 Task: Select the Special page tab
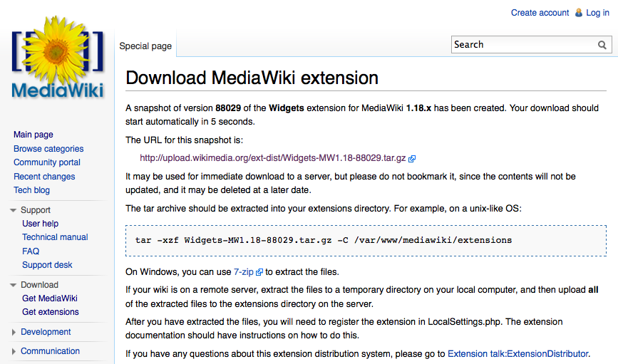pyautogui.click(x=145, y=46)
